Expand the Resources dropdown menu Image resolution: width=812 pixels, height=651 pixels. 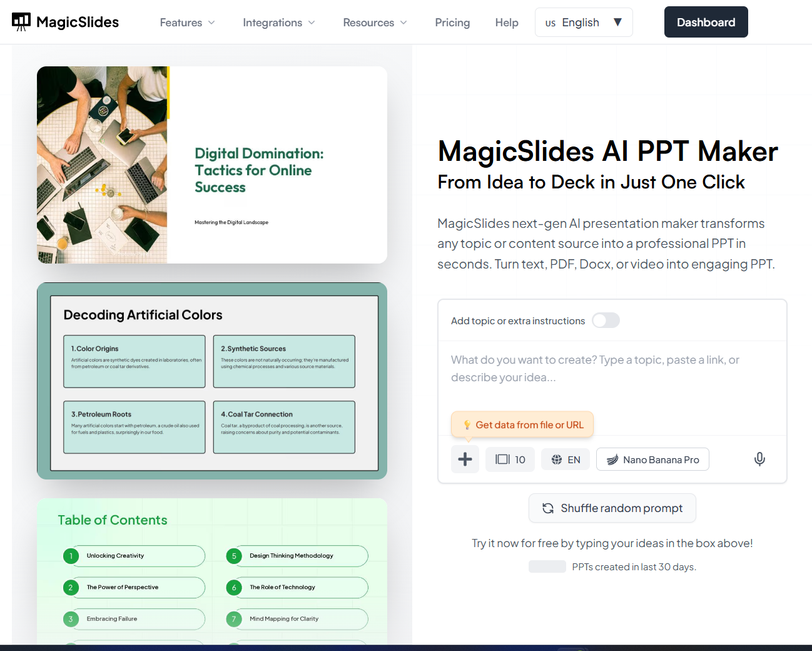click(x=375, y=23)
